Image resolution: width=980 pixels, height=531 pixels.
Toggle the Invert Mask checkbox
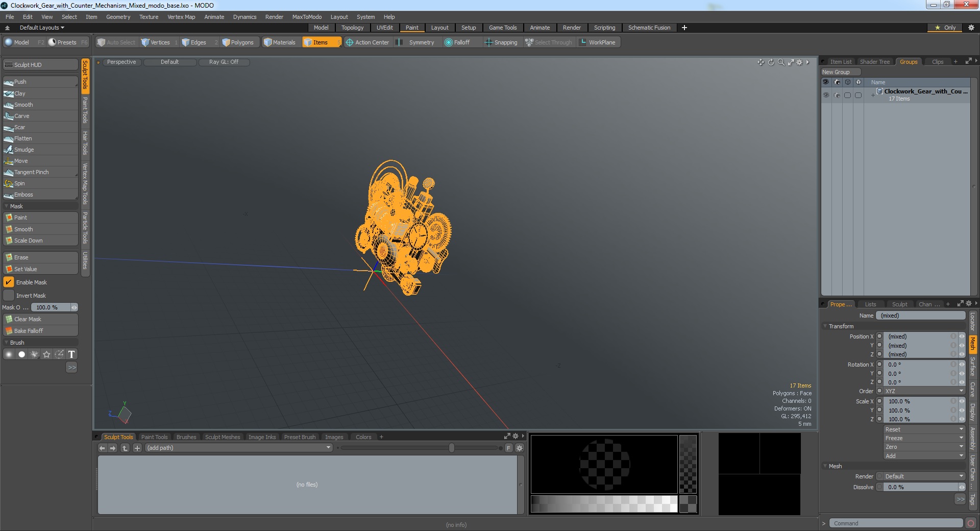[x=9, y=296]
